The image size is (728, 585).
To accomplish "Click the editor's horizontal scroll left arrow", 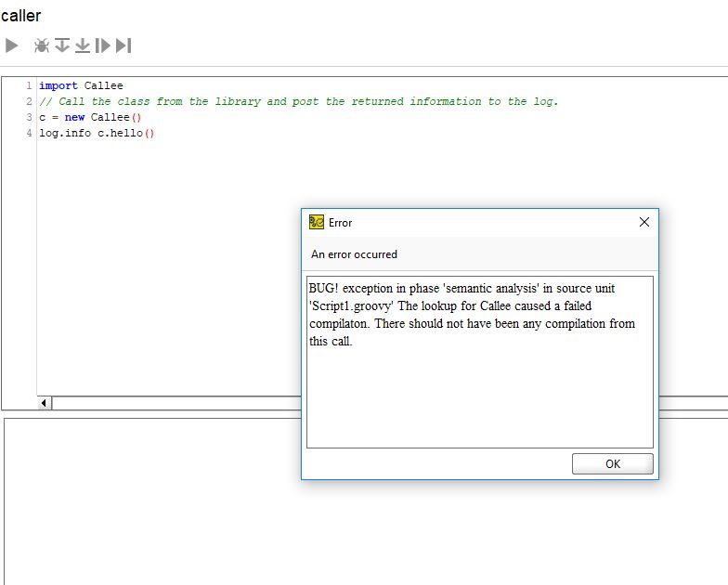I will pyautogui.click(x=45, y=403).
